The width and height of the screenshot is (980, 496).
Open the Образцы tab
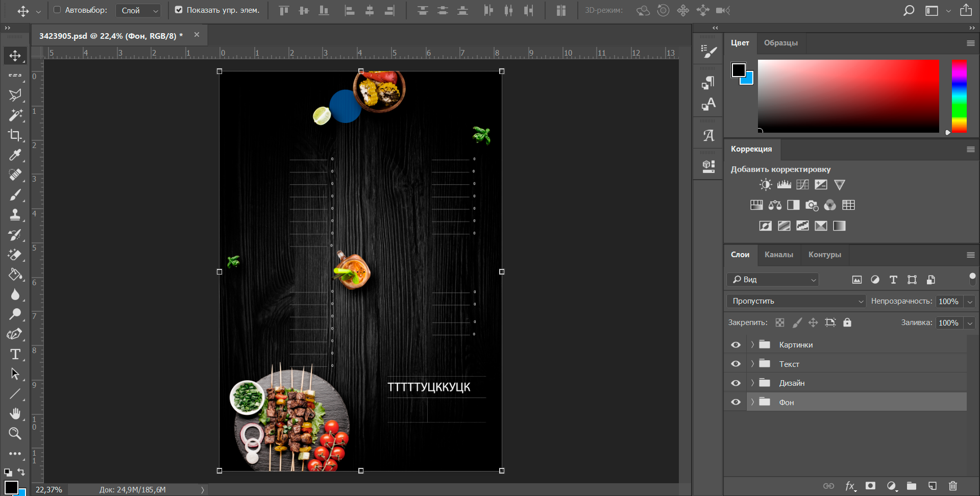point(780,43)
